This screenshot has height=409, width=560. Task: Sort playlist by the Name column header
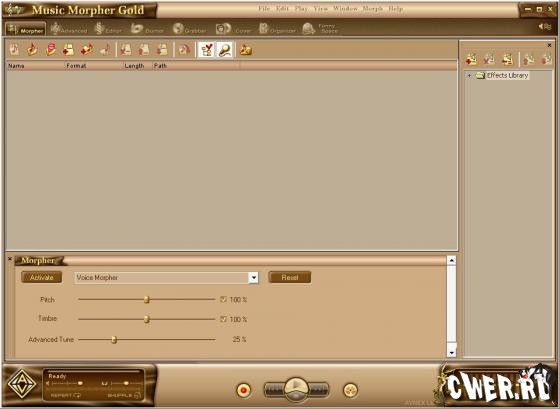tap(36, 66)
